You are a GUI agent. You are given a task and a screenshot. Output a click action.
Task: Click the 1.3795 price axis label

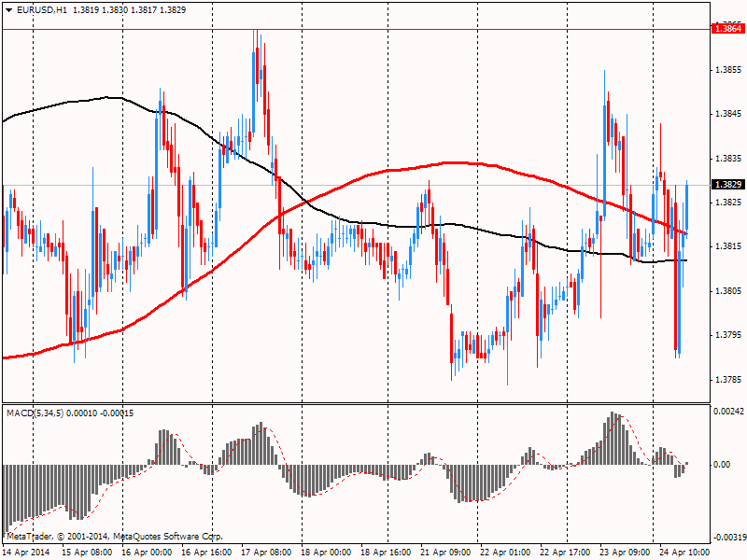[x=727, y=335]
